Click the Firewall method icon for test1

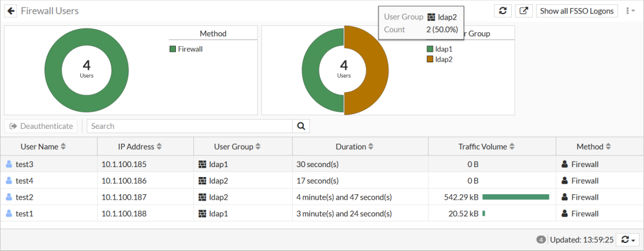tap(564, 213)
